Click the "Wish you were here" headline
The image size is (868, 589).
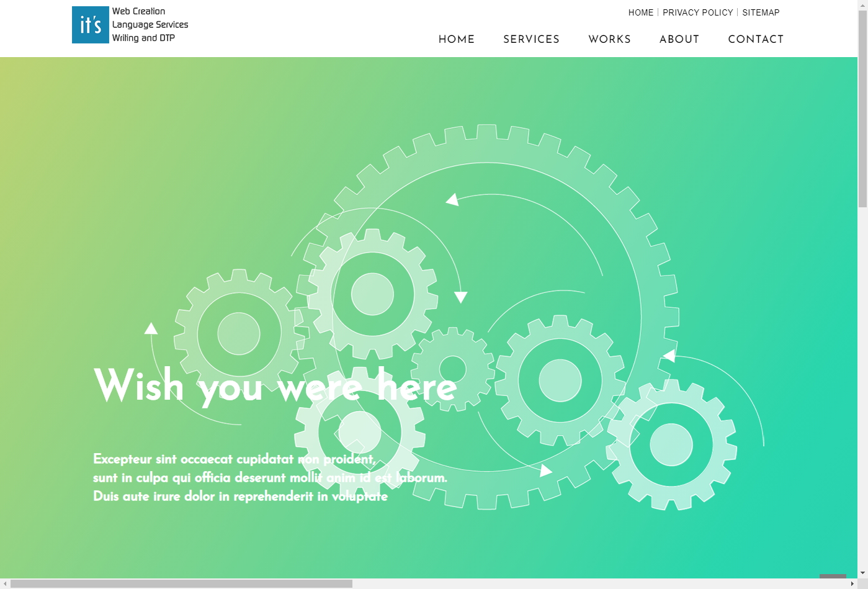[x=275, y=386]
